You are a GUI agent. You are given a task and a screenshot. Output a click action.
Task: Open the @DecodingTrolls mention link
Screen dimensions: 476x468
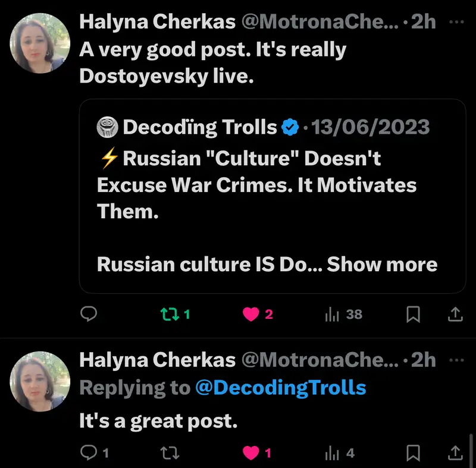(280, 388)
